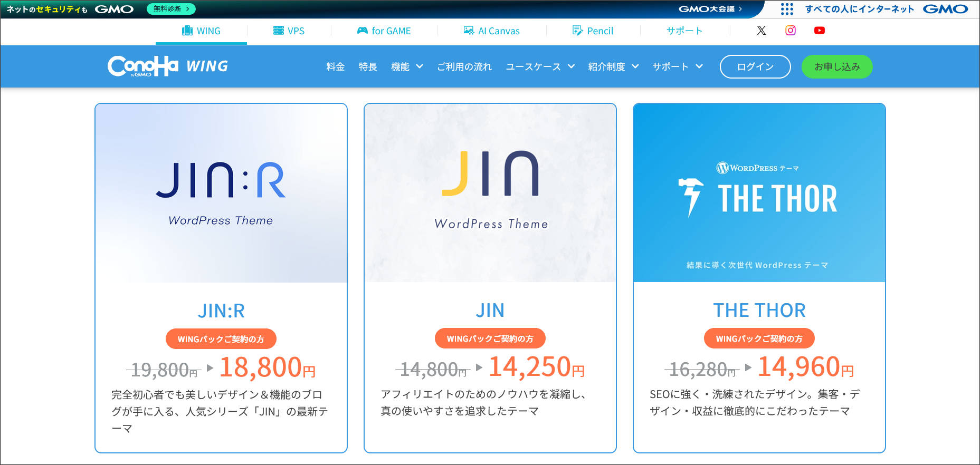The height and width of the screenshot is (465, 980).
Task: Open the 料金 menu item
Action: pos(336,67)
